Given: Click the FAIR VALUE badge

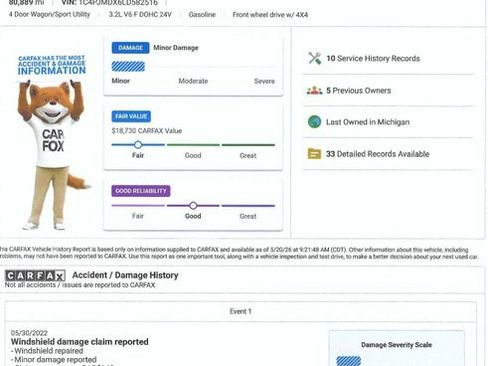Looking at the screenshot, I should (131, 116).
